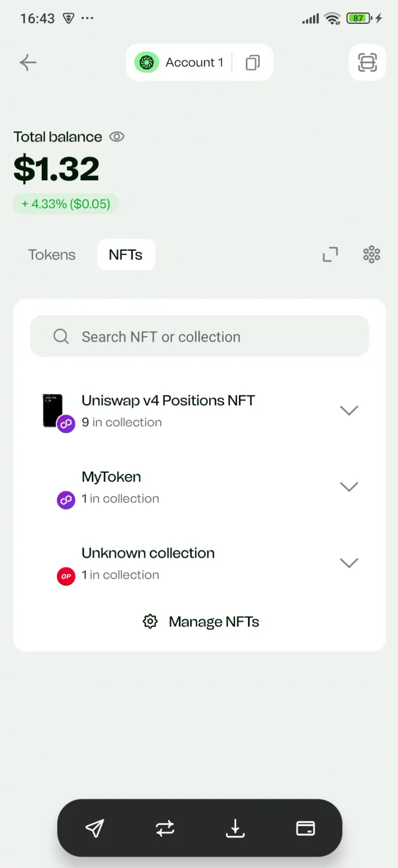Open Manage NFTs settings
The image size is (398, 868).
[x=200, y=621]
